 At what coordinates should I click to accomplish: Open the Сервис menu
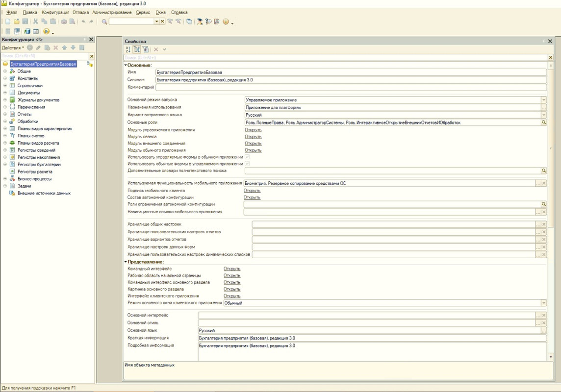(x=143, y=13)
